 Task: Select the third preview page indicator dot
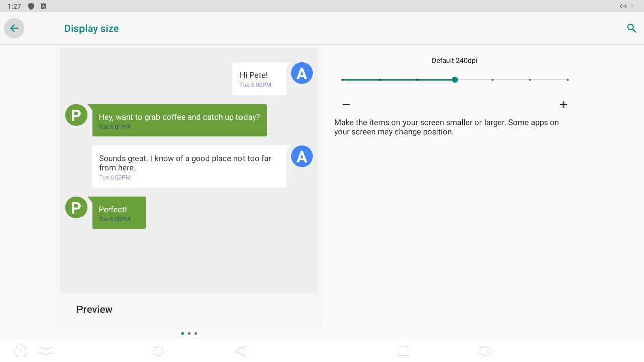196,333
